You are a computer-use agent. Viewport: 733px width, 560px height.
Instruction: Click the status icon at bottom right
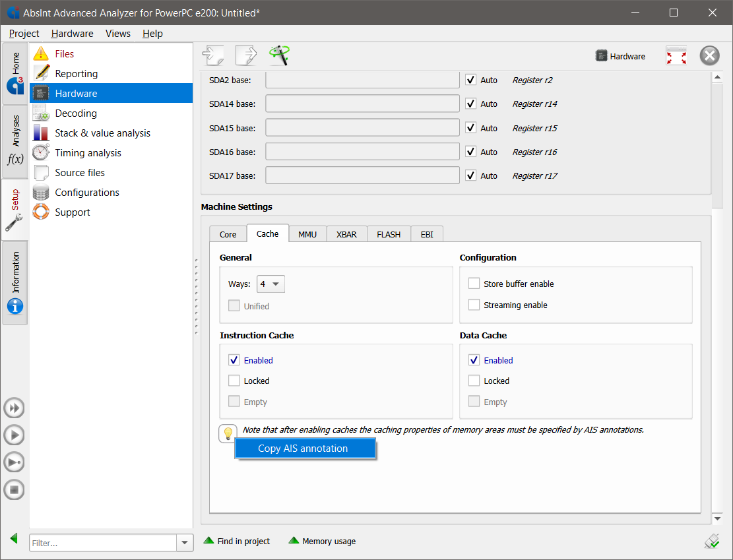pyautogui.click(x=711, y=542)
